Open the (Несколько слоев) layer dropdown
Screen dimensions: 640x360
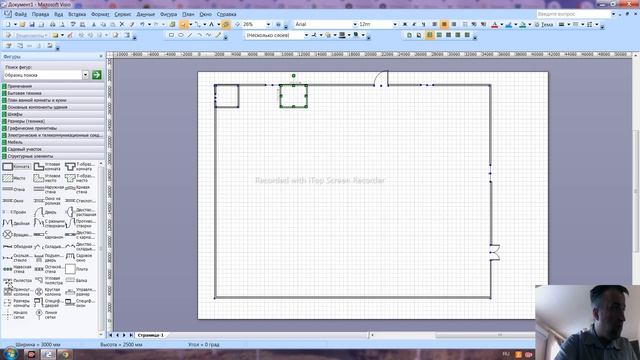(x=306, y=35)
